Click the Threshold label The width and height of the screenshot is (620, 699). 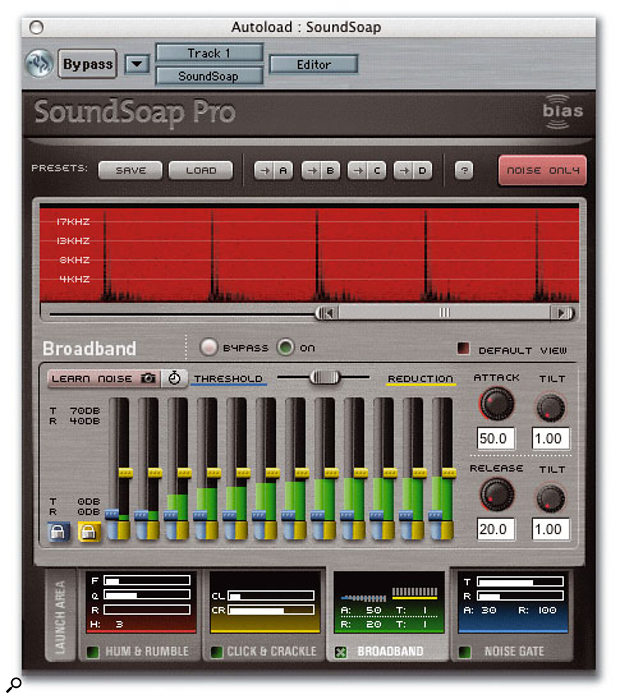228,378
